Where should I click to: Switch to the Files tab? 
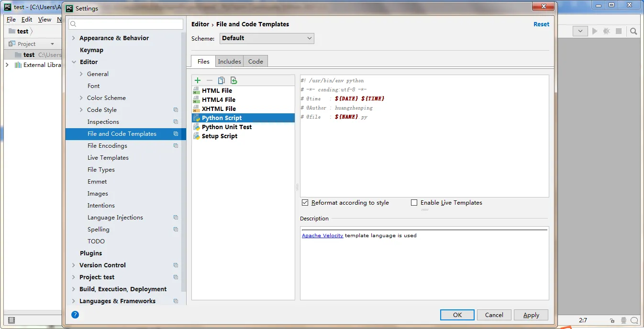(x=203, y=61)
